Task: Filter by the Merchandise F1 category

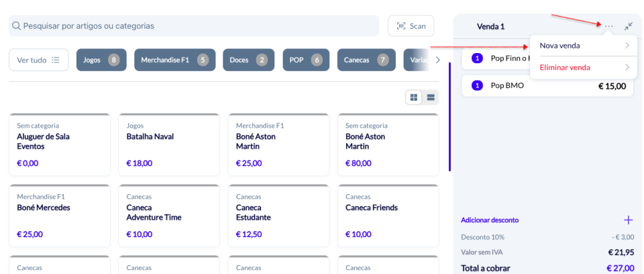Action: click(174, 60)
